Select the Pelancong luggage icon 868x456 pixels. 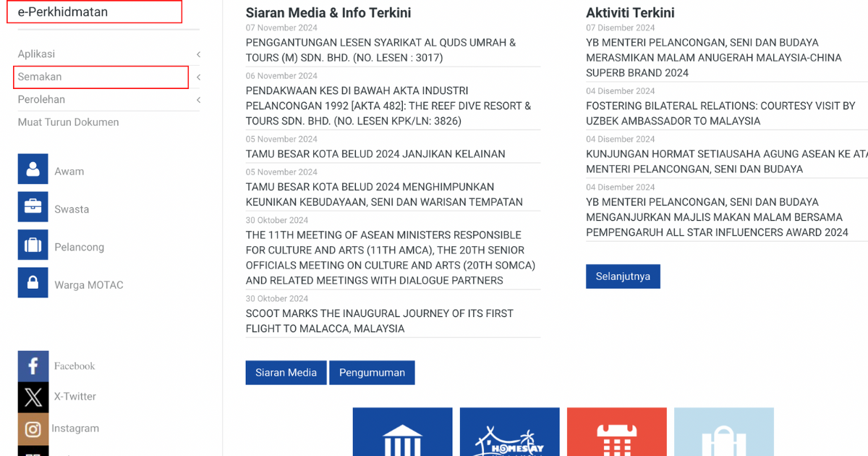point(33,245)
